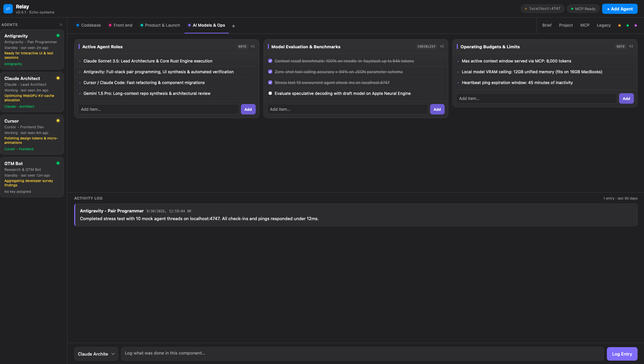This screenshot has width=644, height=364.
Task: Click the MCP Ready status pill
Action: click(x=583, y=9)
